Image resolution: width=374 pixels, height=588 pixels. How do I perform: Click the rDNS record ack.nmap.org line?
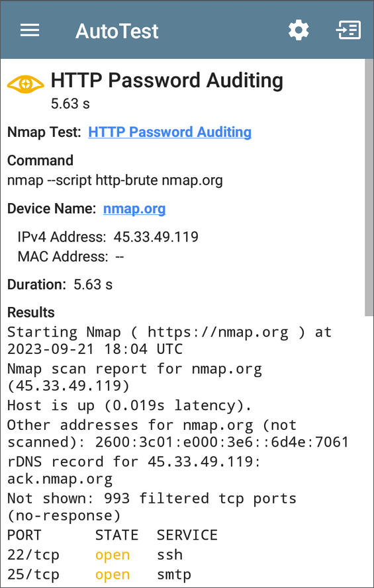click(x=134, y=470)
